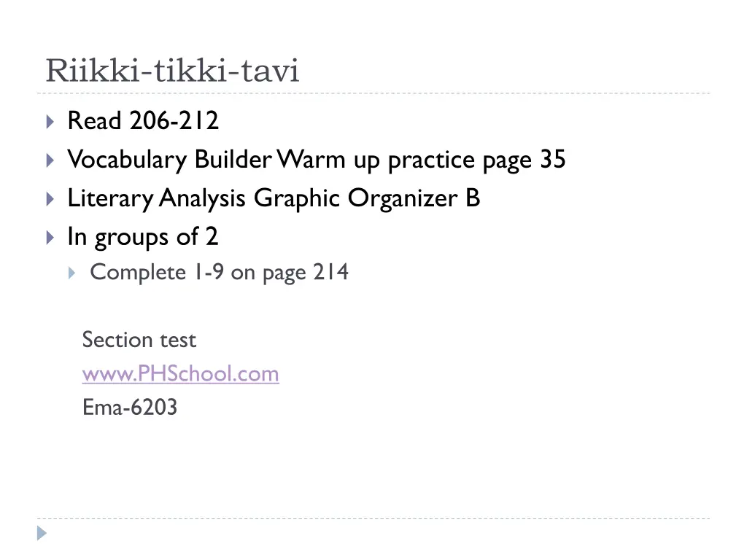Click the dotted footer line of the slide
The width and height of the screenshot is (747, 560).
373,518
